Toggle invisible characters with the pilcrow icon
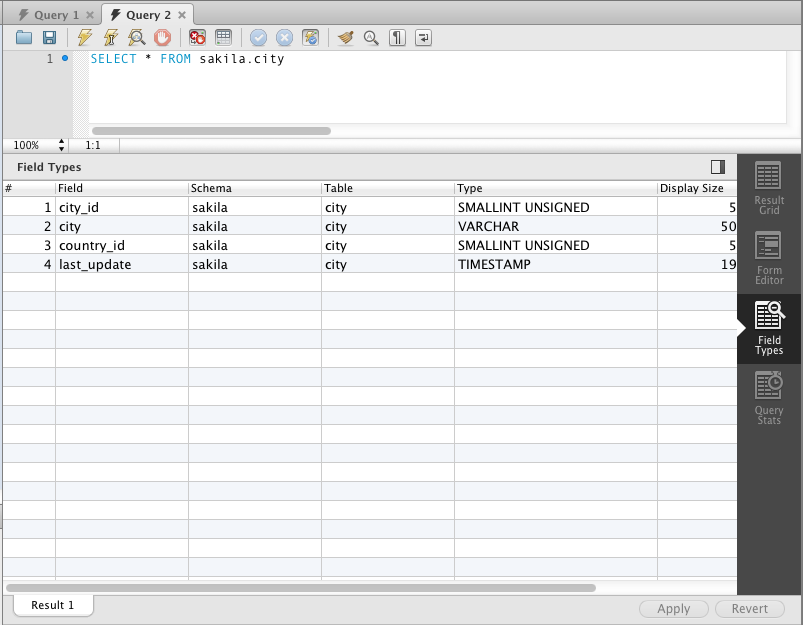This screenshot has height=625, width=803. (396, 37)
